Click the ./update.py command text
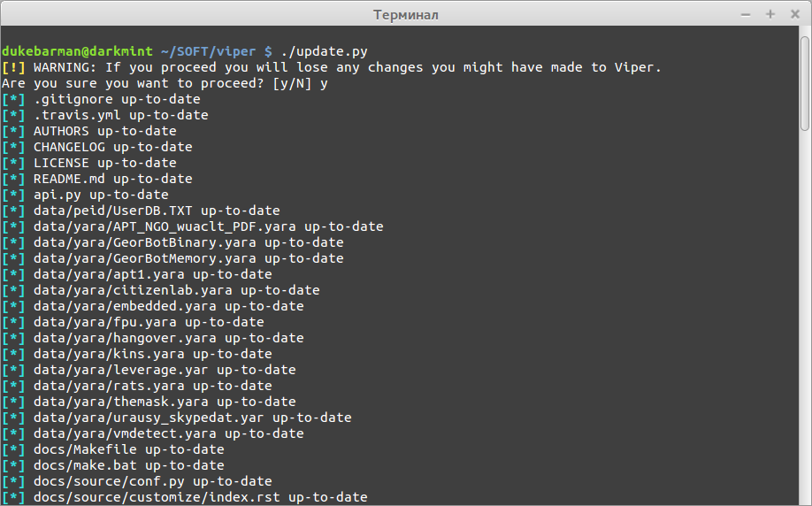 tap(324, 51)
